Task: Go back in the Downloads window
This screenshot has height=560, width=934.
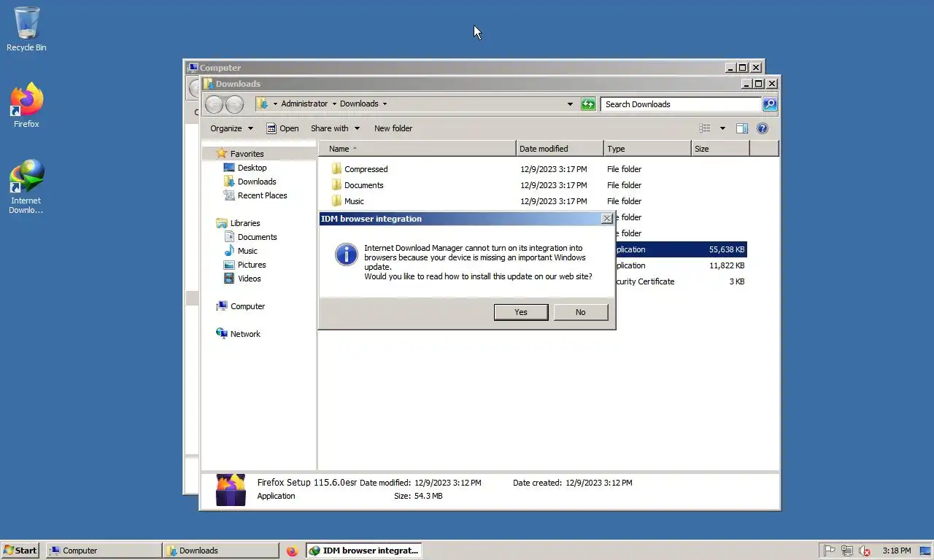Action: tap(214, 104)
